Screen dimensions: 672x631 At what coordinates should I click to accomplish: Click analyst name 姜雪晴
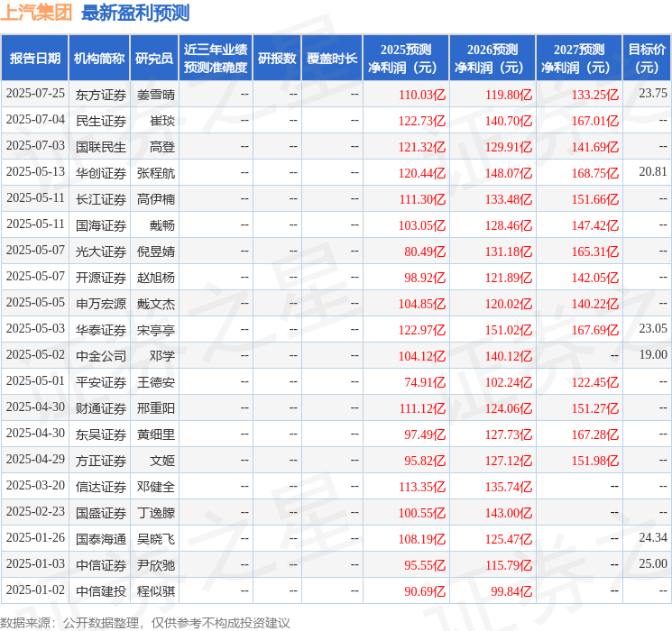tap(156, 95)
